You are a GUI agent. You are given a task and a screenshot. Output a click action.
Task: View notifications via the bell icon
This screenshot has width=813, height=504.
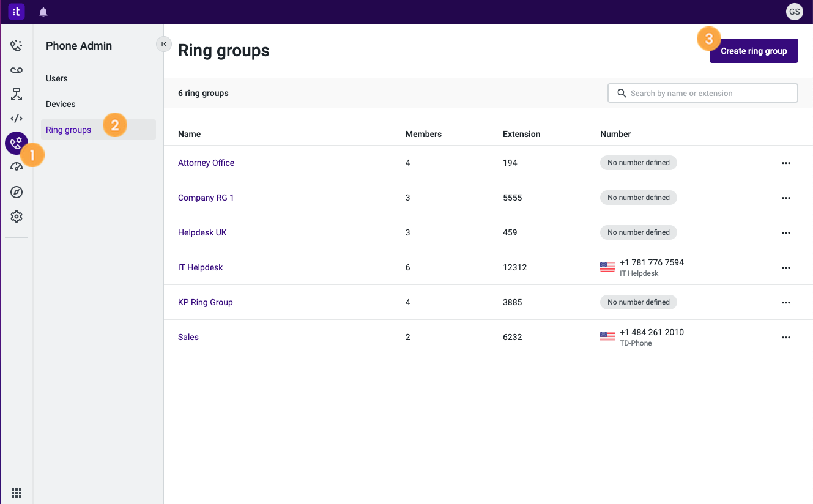pos(43,11)
